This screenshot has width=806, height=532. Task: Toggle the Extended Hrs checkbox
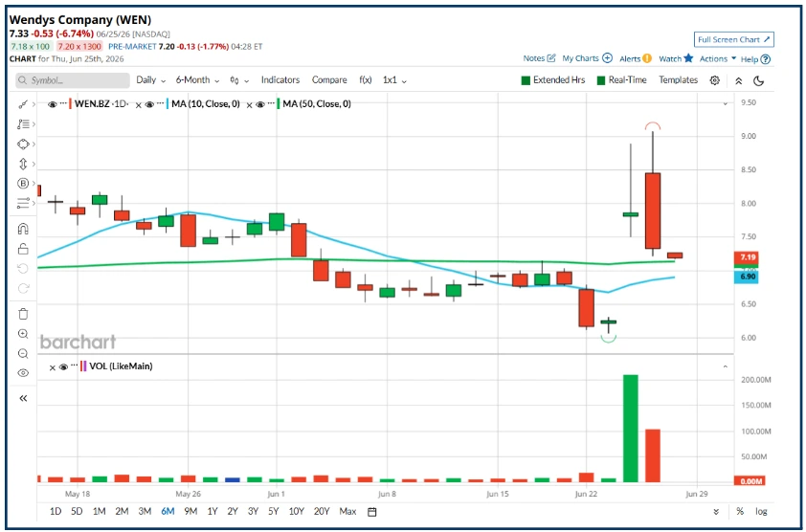[x=526, y=80]
